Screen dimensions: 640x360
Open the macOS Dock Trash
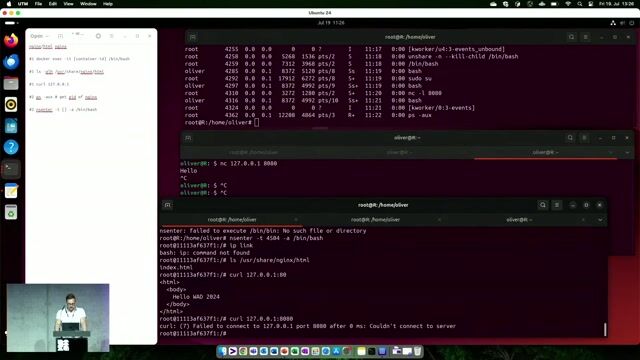pos(418,351)
